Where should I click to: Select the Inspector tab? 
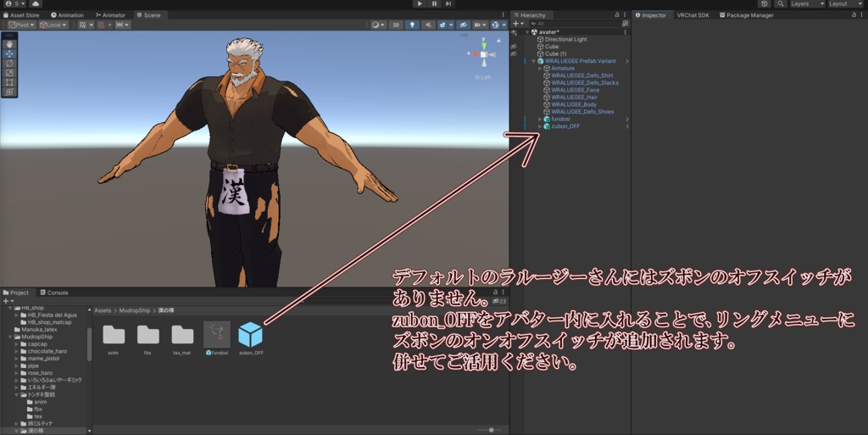click(651, 15)
